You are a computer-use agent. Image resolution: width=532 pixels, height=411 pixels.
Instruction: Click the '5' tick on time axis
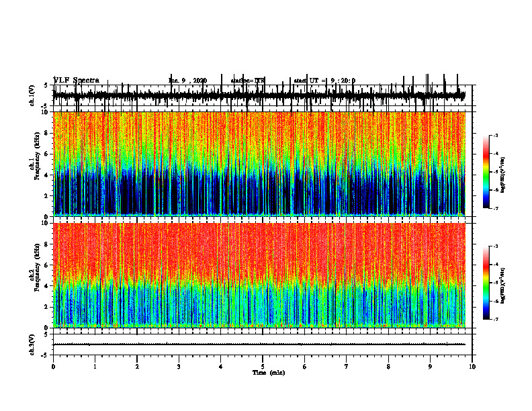coord(263,367)
